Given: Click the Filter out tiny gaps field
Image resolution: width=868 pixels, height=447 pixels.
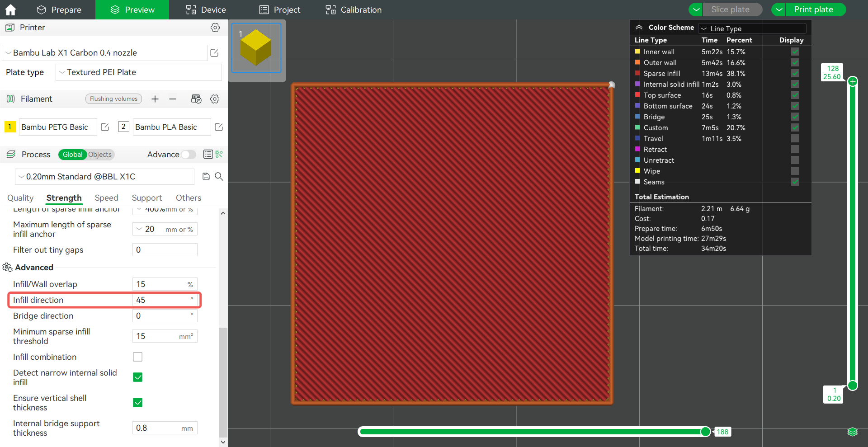Looking at the screenshot, I should pyautogui.click(x=165, y=250).
